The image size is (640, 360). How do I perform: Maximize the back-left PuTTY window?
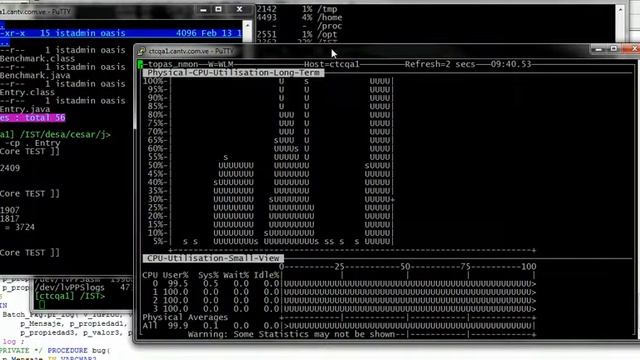point(218,9)
